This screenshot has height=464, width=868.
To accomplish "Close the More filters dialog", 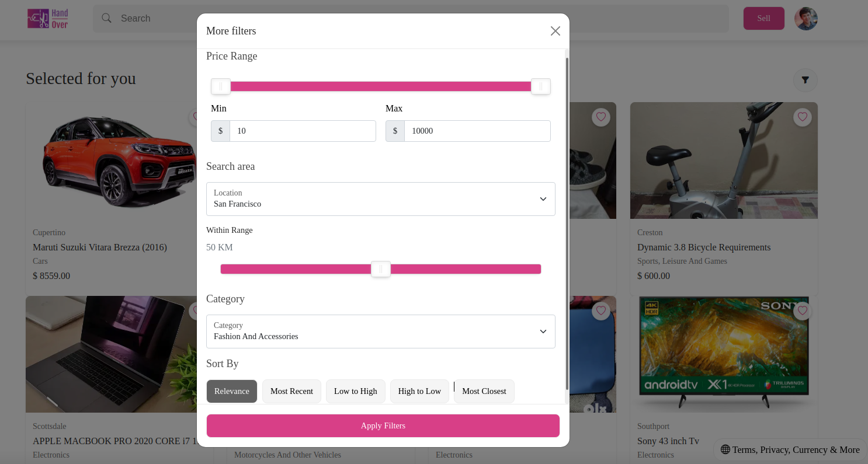I will pos(555,31).
